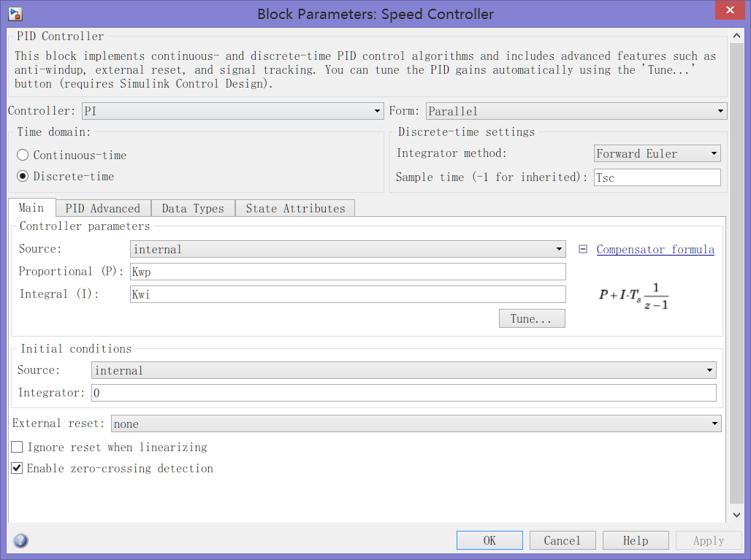This screenshot has height=560, width=751.
Task: Click the OK button
Action: [x=489, y=540]
